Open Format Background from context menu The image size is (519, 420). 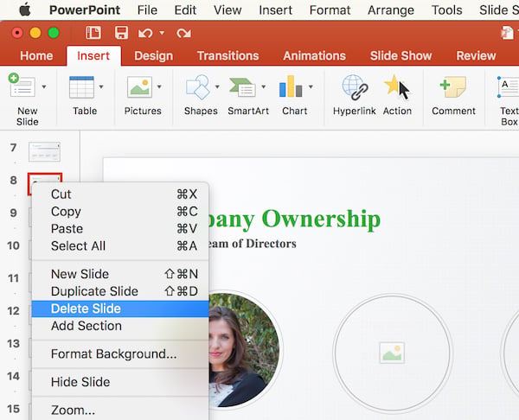[120, 353]
